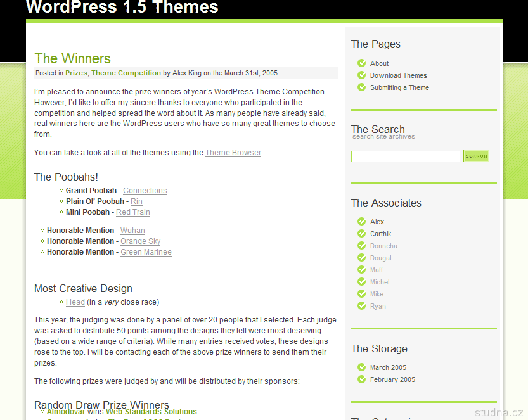The width and height of the screenshot is (528, 420).
Task: Visit Matt in The Associates list
Action: click(x=377, y=270)
